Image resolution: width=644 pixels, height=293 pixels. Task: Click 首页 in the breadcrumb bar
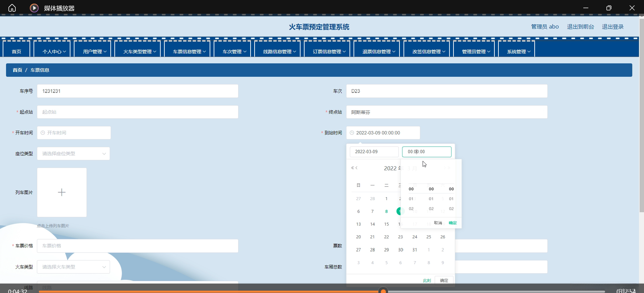click(17, 70)
